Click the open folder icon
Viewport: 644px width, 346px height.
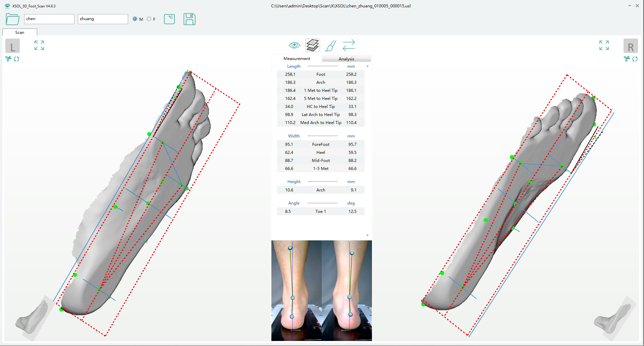tap(12, 19)
